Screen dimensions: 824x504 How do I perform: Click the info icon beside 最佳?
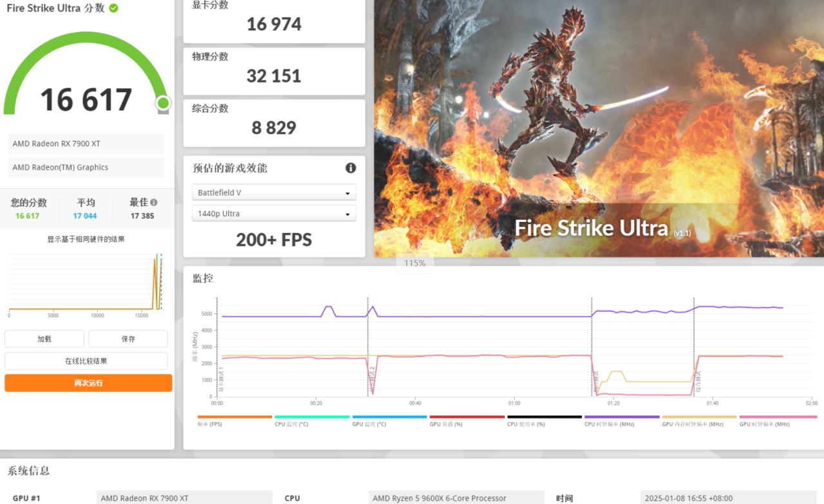coord(153,202)
